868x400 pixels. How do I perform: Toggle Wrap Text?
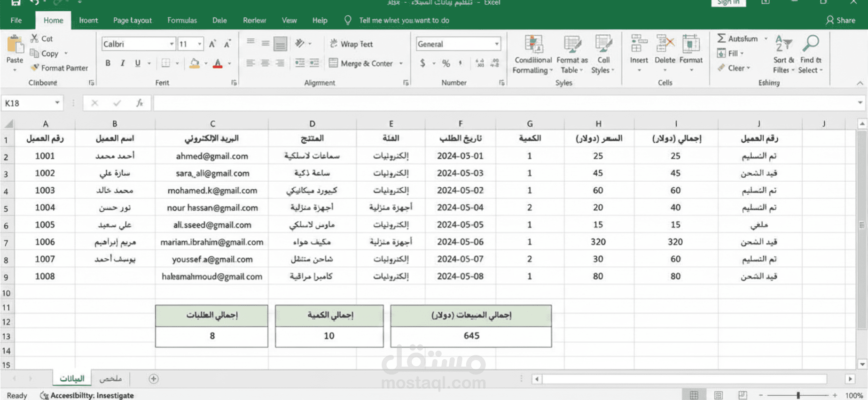(351, 44)
